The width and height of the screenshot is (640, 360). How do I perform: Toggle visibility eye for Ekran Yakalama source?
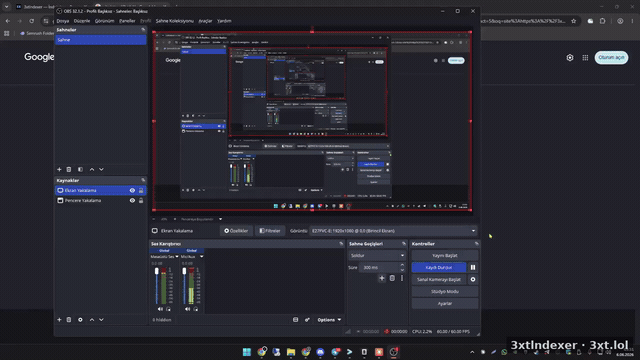[132, 191]
